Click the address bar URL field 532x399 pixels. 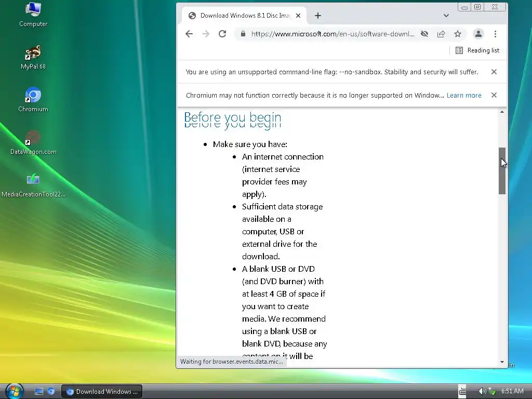(332, 34)
